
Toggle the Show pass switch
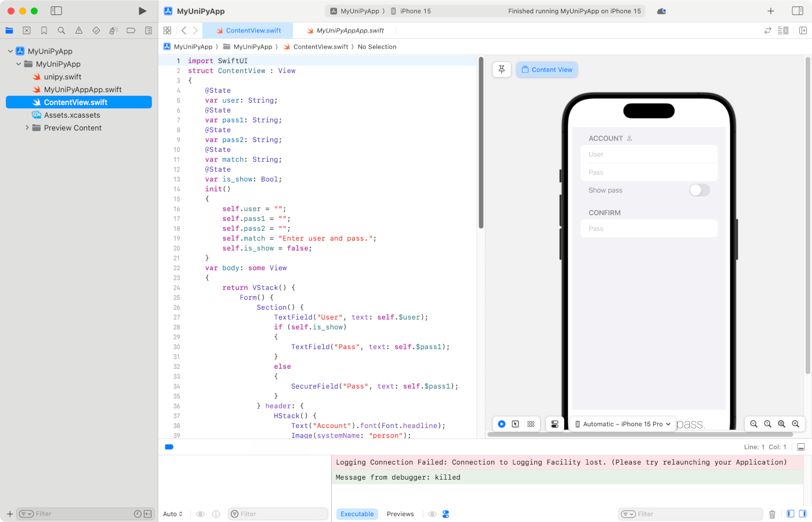[x=699, y=190]
